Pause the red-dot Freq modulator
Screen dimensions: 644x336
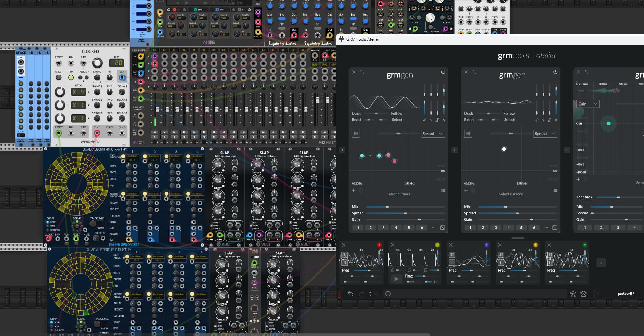pyautogui.click(x=345, y=263)
